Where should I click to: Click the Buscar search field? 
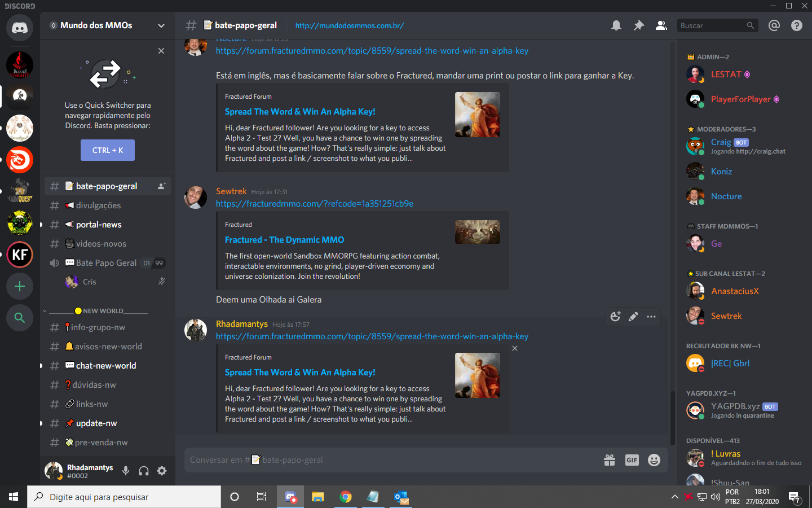tap(717, 25)
